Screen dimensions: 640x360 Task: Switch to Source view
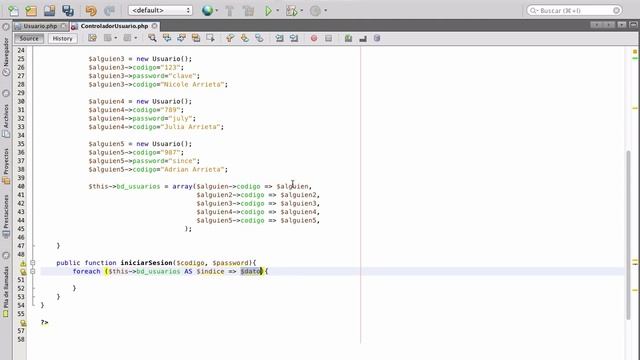coord(29,38)
